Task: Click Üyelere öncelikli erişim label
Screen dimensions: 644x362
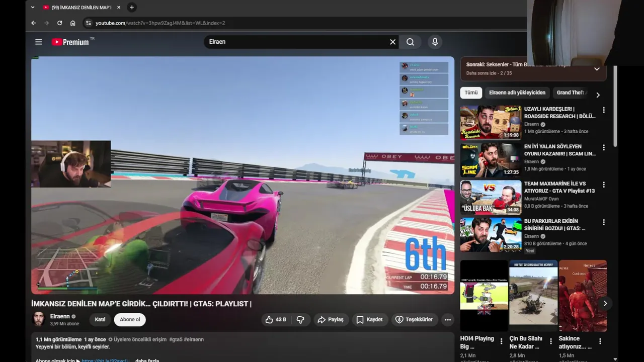Action: [x=137, y=339]
